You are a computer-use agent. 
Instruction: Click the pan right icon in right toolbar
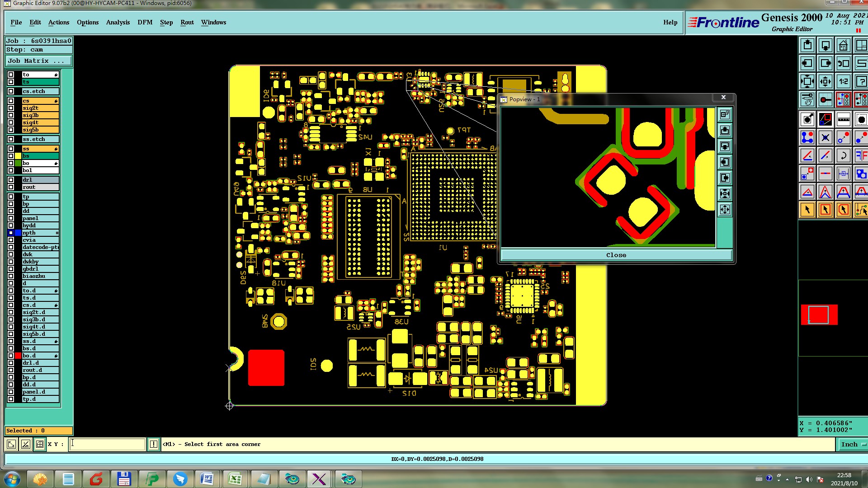[x=826, y=63]
